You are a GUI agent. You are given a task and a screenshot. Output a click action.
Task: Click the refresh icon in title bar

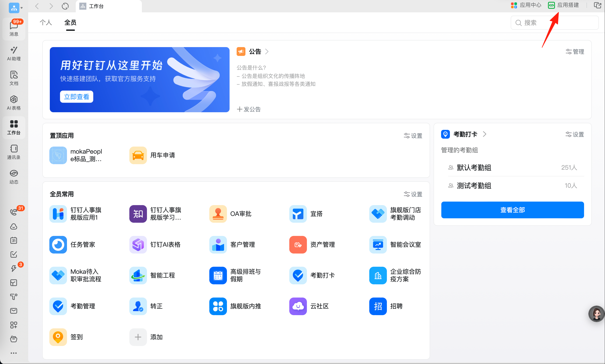tap(65, 6)
